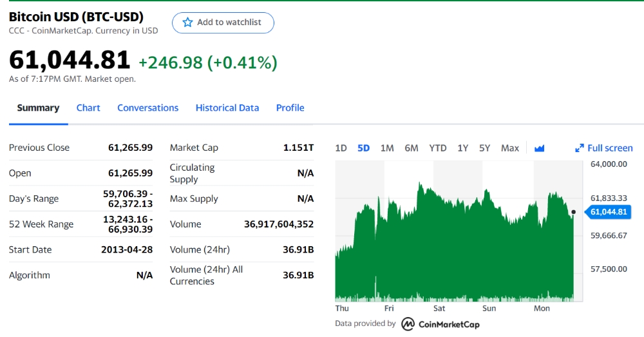Click the Mon label on chart axis
The image size is (644, 337).
tap(542, 308)
